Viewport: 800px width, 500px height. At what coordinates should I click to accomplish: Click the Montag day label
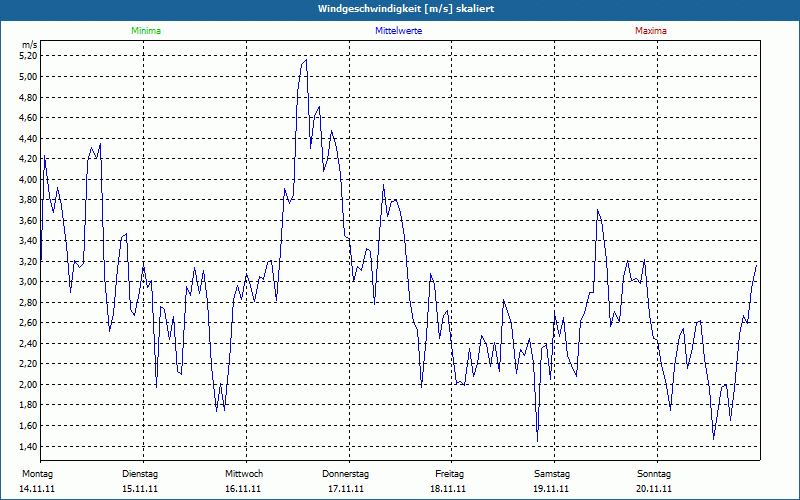37,474
